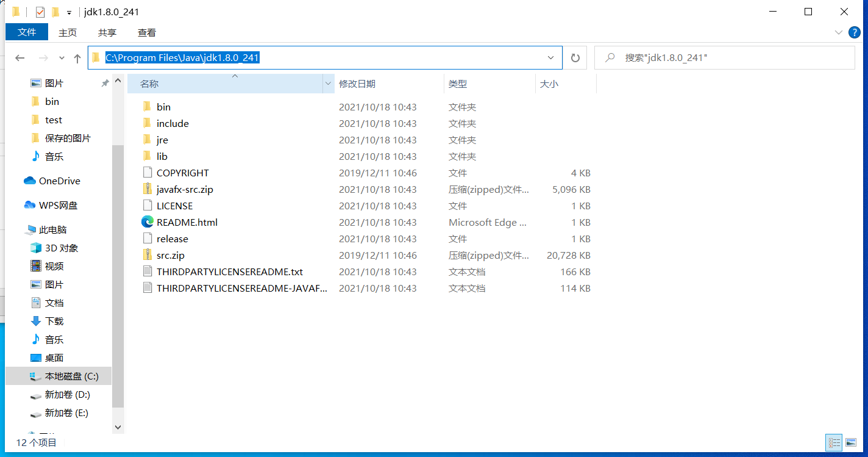Click the search jdk1.8.0_241 box
Viewport: 868px width, 457px height.
pyautogui.click(x=725, y=57)
